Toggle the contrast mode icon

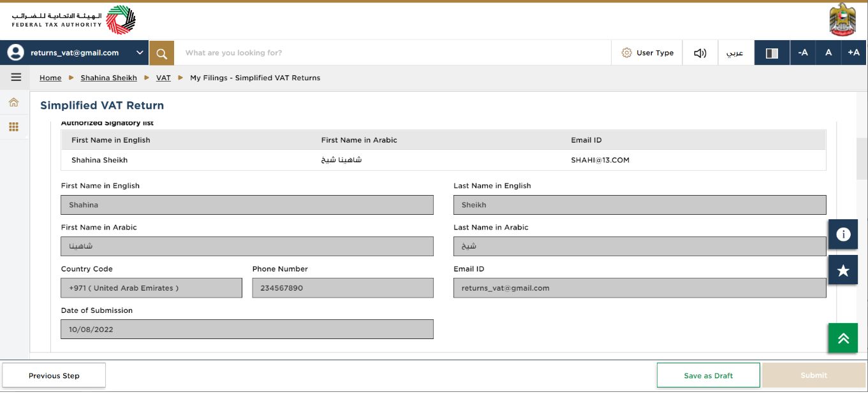pos(772,53)
